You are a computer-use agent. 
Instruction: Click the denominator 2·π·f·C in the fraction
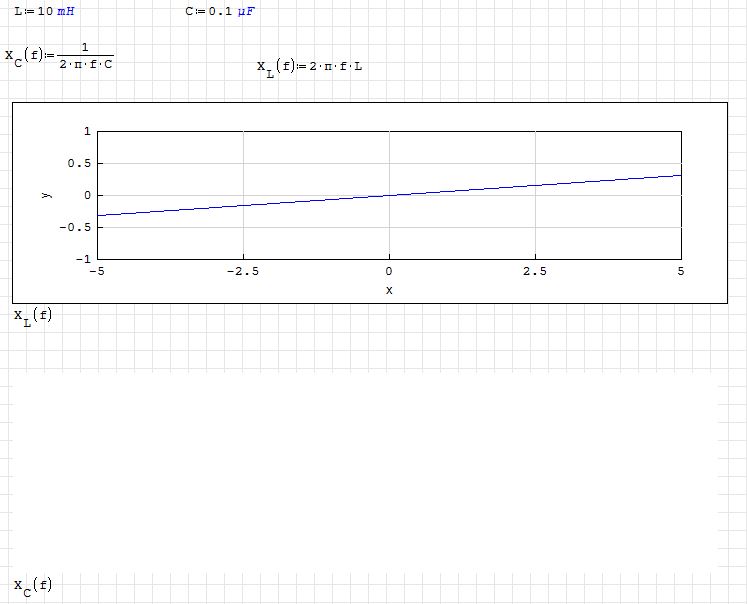(x=86, y=64)
